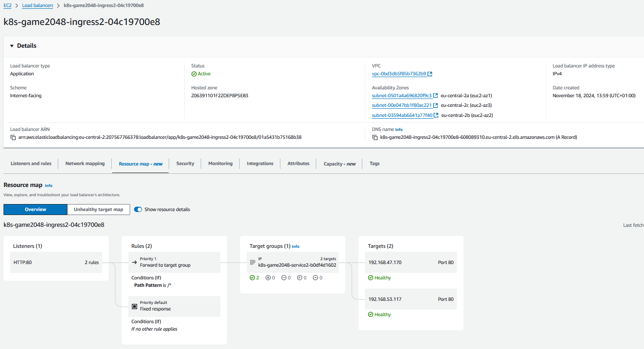This screenshot has height=349, width=644.
Task: Navigate to Load balancers breadcrumb
Action: coord(38,6)
